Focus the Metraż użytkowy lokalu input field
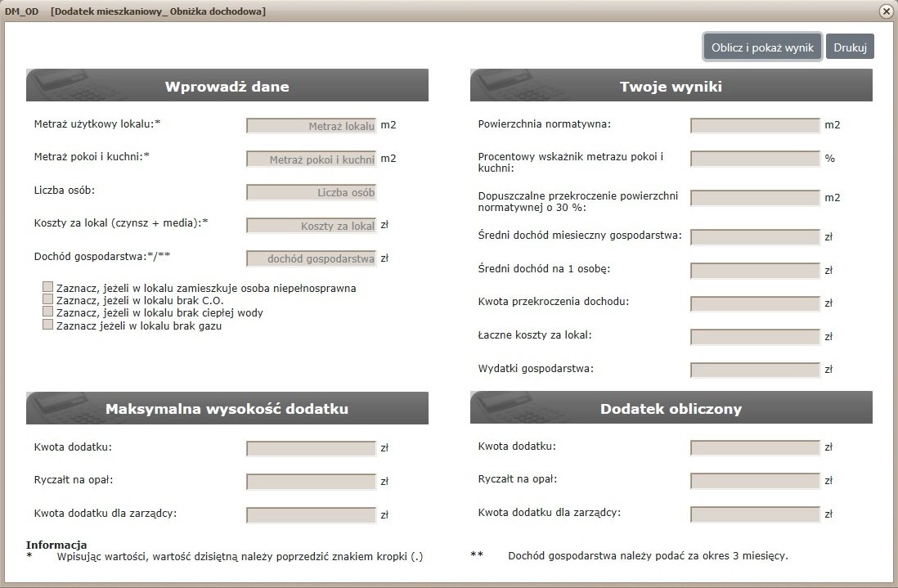 point(311,126)
